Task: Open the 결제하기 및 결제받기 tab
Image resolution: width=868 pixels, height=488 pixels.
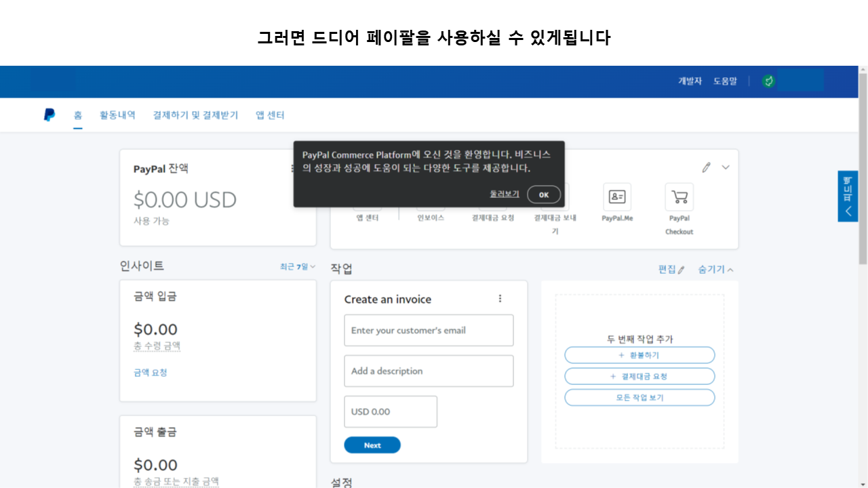Action: 195,115
